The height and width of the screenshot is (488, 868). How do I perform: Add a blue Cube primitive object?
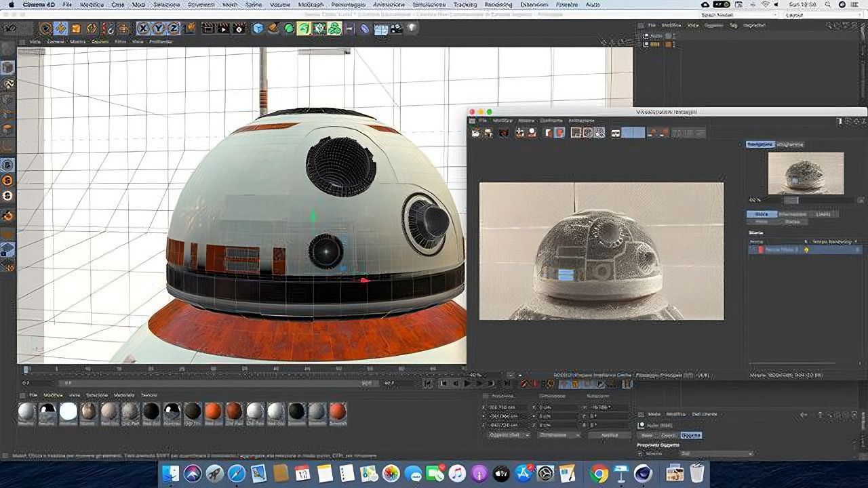click(258, 28)
